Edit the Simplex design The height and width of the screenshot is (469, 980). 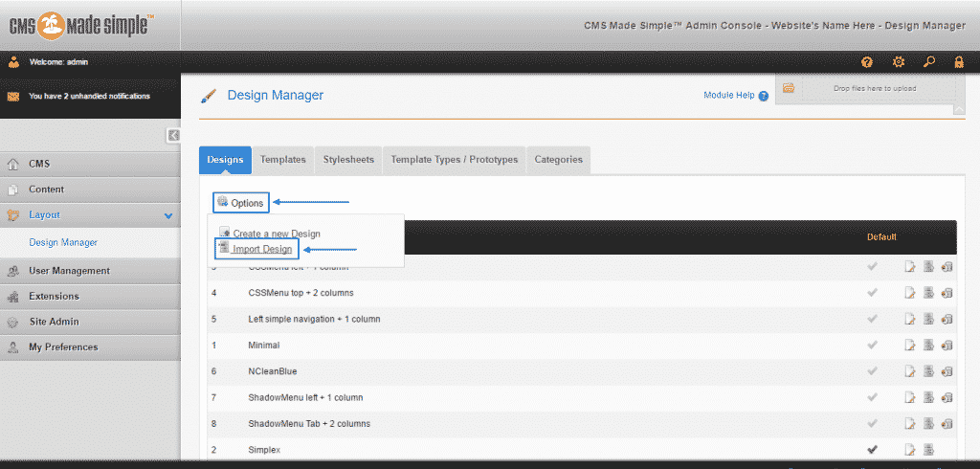click(x=910, y=450)
